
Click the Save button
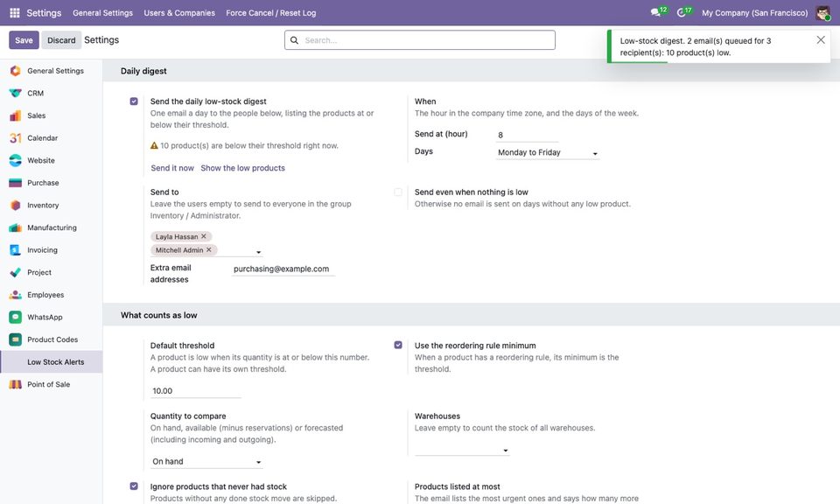coord(24,40)
